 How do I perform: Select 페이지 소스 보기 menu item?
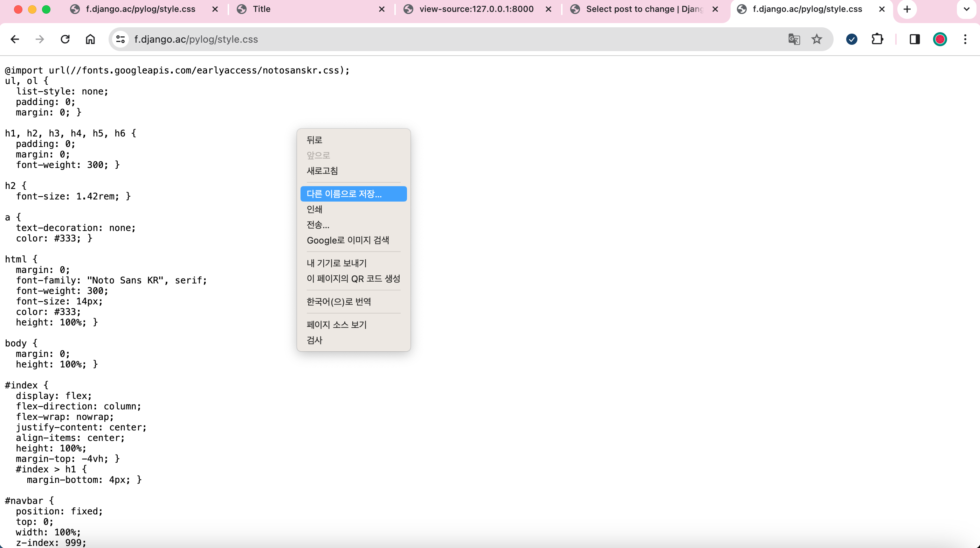coord(353,324)
